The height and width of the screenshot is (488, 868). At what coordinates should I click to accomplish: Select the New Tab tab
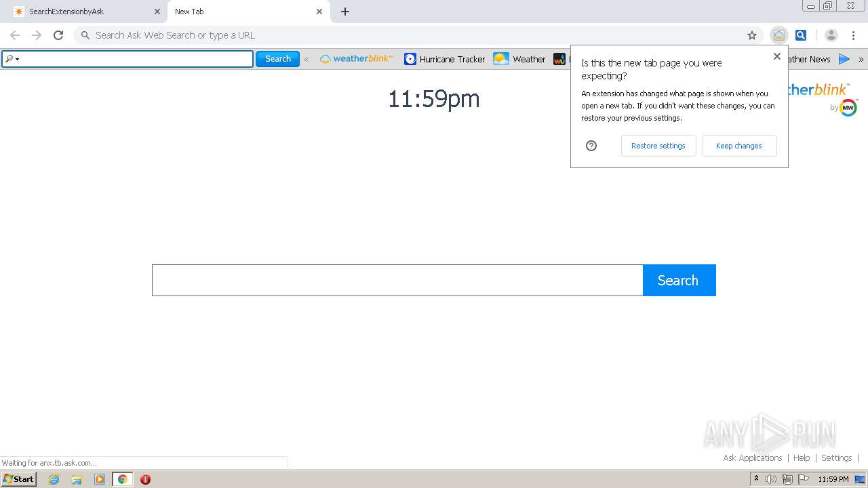[x=248, y=12]
